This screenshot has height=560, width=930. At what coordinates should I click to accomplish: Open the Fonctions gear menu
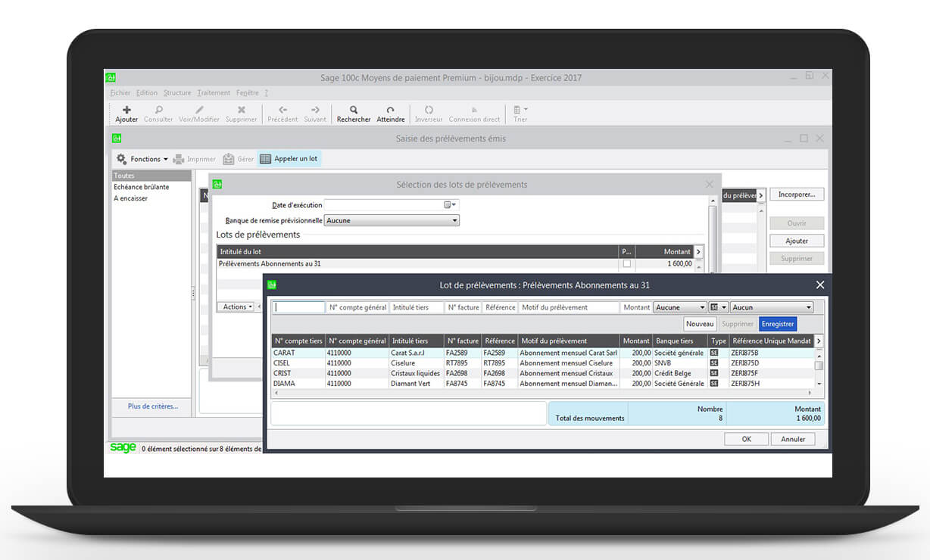(141, 159)
